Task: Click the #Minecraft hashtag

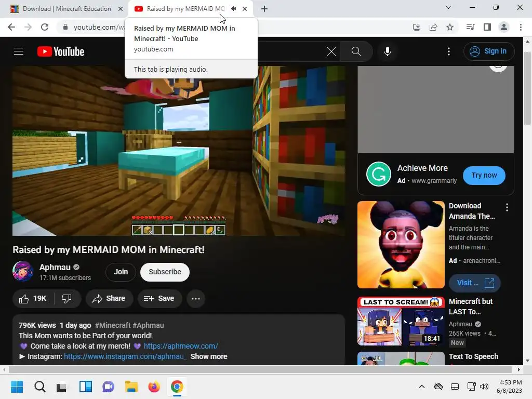Action: tap(113, 325)
